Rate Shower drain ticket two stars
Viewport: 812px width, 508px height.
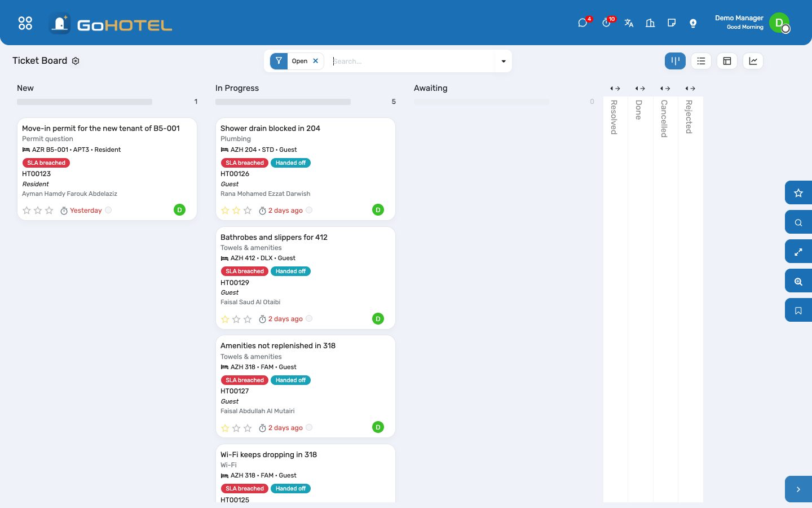(236, 211)
